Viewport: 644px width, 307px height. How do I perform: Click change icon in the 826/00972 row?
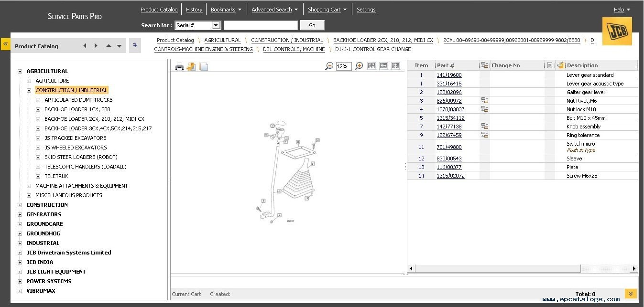click(485, 101)
